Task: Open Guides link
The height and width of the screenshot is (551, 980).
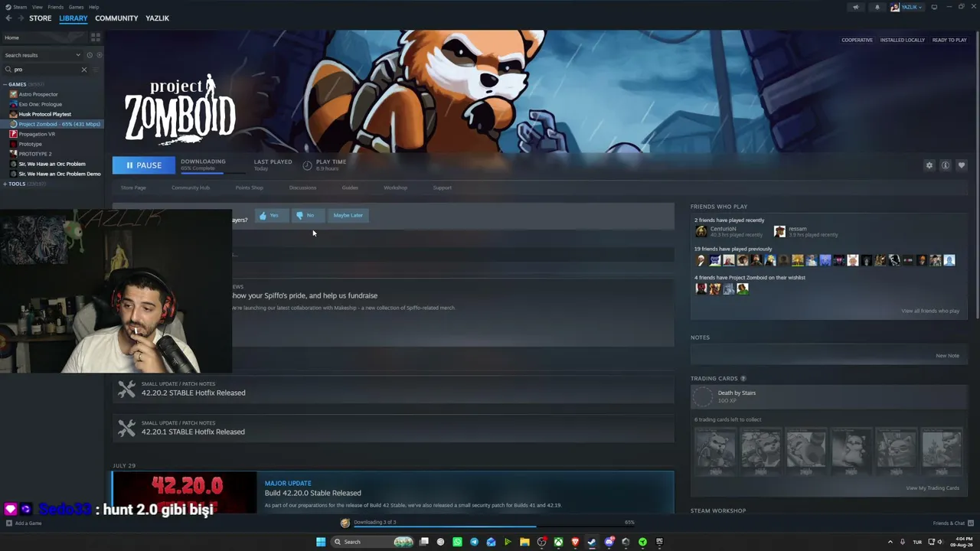Action: click(x=350, y=187)
